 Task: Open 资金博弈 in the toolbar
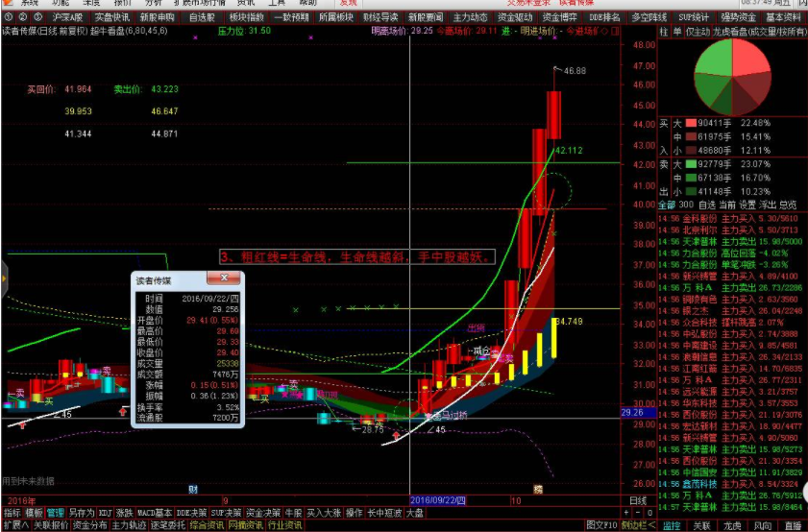559,17
